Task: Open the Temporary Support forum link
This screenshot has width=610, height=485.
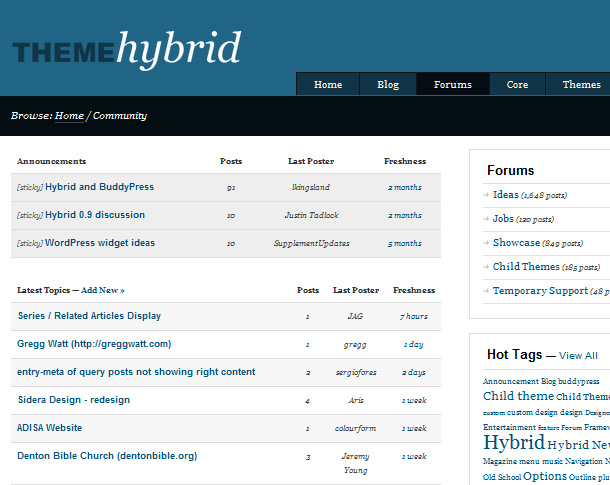Action: coord(540,291)
